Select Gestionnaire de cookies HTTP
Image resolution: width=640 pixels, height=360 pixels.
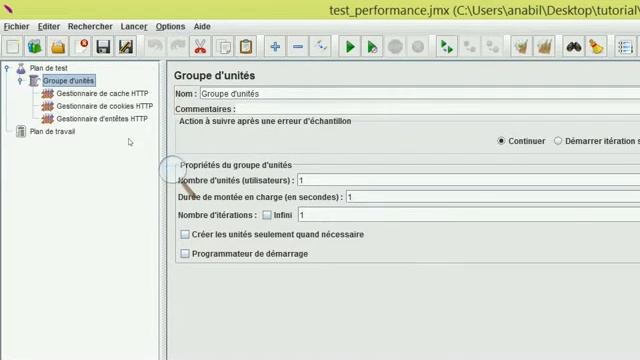[104, 106]
